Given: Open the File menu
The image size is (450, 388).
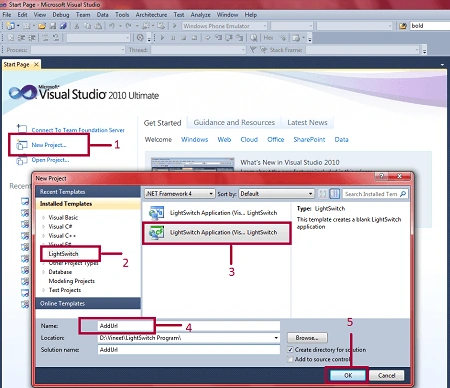Looking at the screenshot, I should 7,15.
